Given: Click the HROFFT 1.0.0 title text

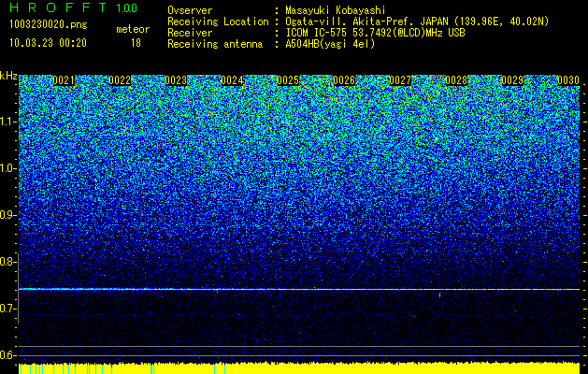Looking at the screenshot, I should [x=73, y=7].
